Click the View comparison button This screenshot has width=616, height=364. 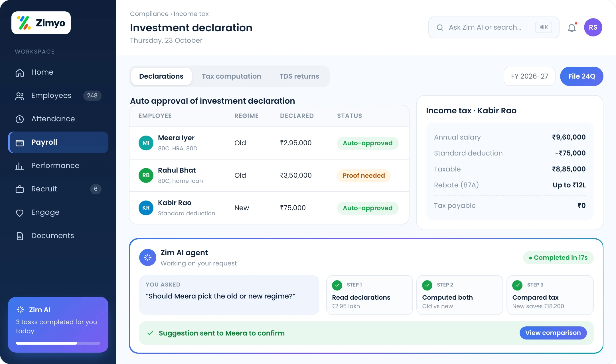[x=553, y=333]
